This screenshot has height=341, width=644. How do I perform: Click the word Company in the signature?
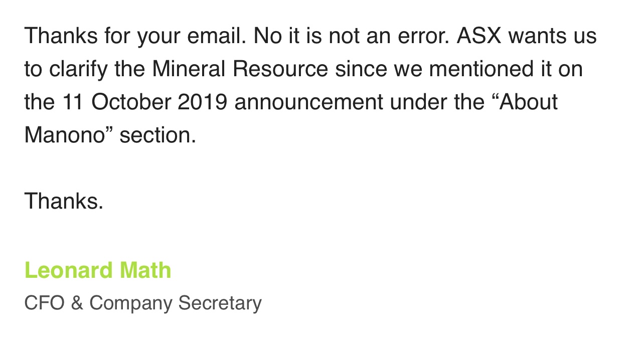[x=131, y=303]
